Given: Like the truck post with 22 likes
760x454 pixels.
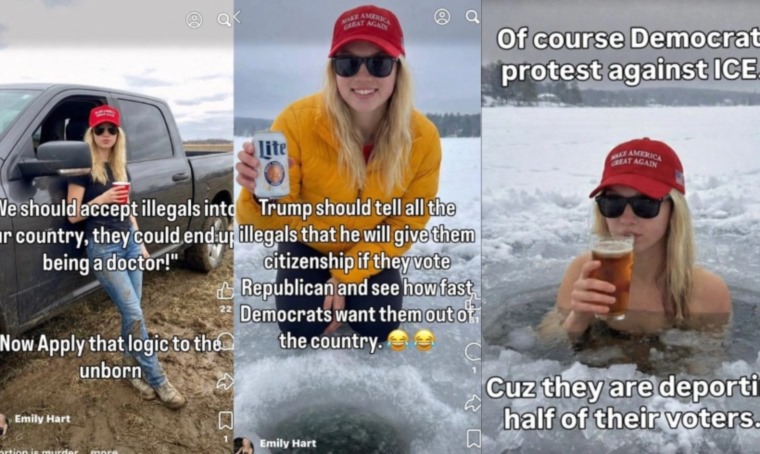Looking at the screenshot, I should coord(225,290).
